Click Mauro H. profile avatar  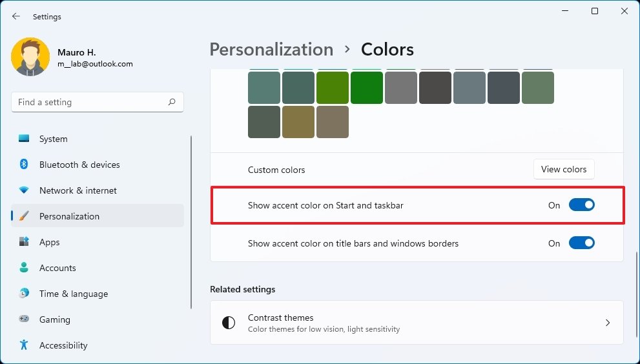[x=30, y=57]
